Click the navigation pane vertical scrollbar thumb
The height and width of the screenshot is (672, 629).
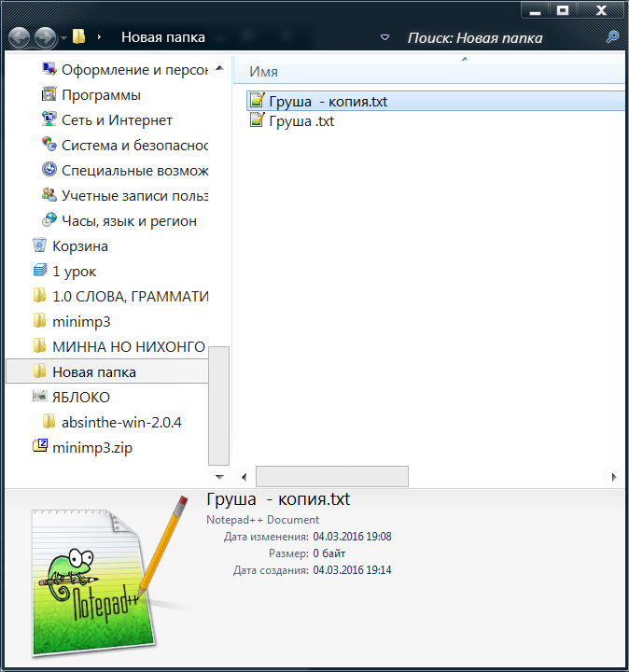219,406
